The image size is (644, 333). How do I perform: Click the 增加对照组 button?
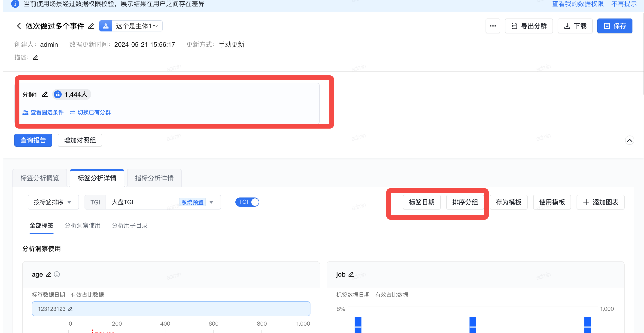pos(80,140)
